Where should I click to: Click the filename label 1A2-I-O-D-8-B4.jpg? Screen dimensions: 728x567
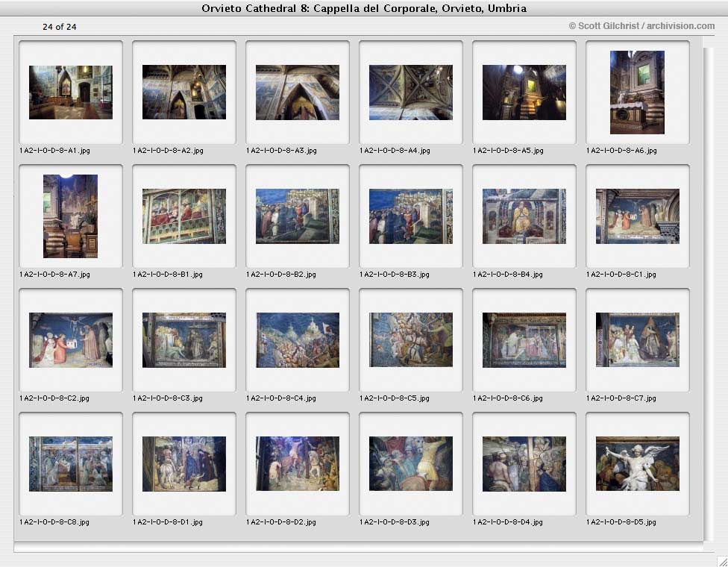507,275
